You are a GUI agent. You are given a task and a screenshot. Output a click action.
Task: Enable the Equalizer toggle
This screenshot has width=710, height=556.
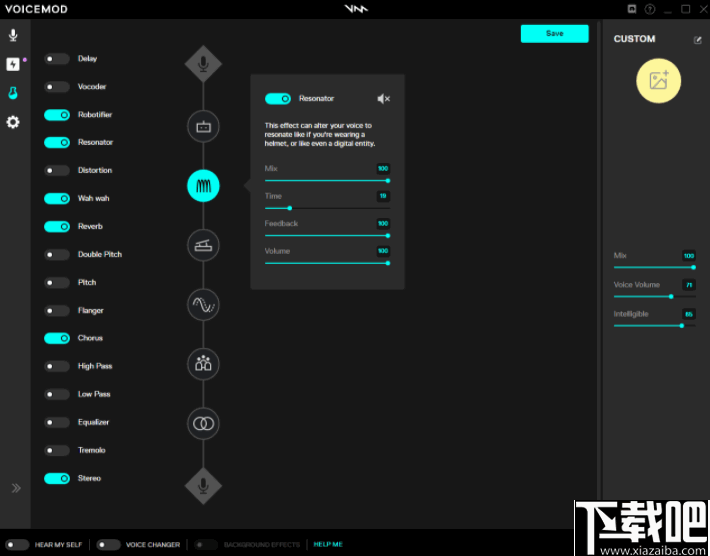(57, 422)
